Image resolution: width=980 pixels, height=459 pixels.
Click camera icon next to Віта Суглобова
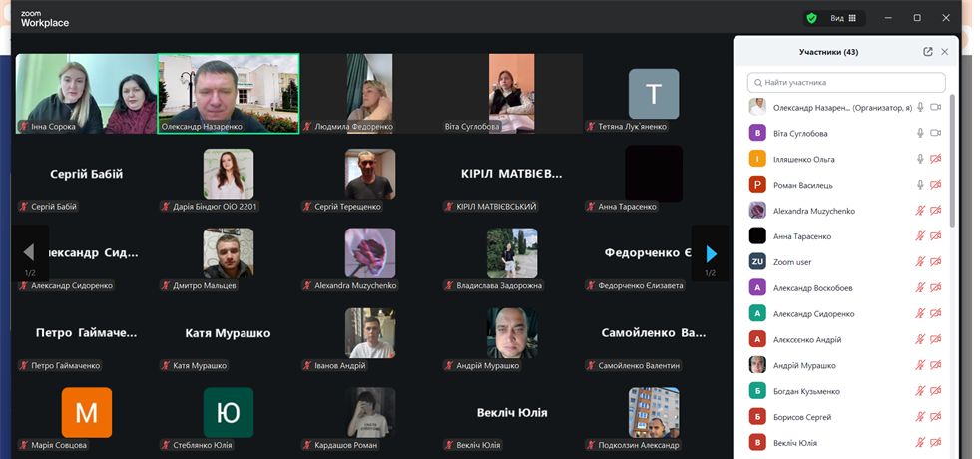[x=936, y=134]
